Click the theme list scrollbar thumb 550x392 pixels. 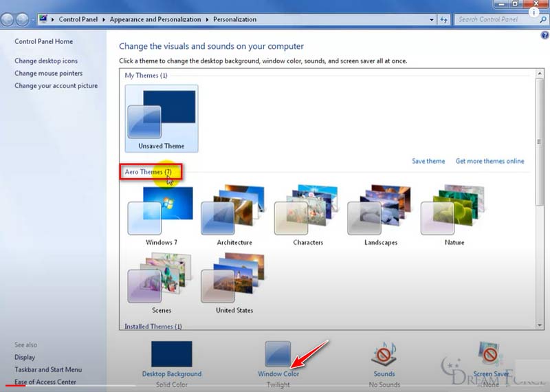pos(540,142)
